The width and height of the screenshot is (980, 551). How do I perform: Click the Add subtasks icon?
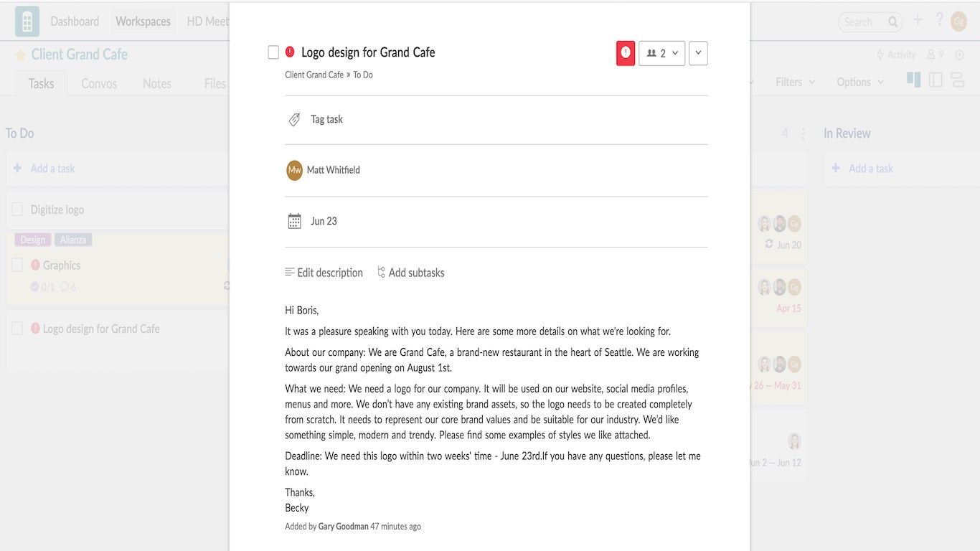(382, 273)
